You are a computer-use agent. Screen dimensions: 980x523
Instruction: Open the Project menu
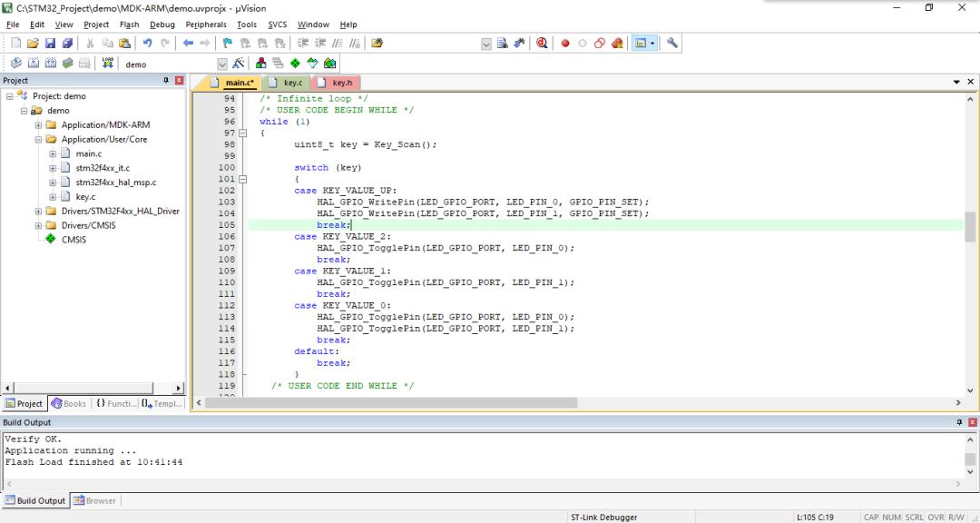click(x=96, y=25)
